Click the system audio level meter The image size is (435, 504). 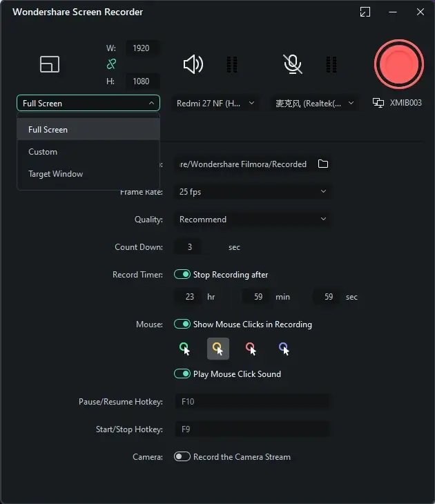(232, 64)
